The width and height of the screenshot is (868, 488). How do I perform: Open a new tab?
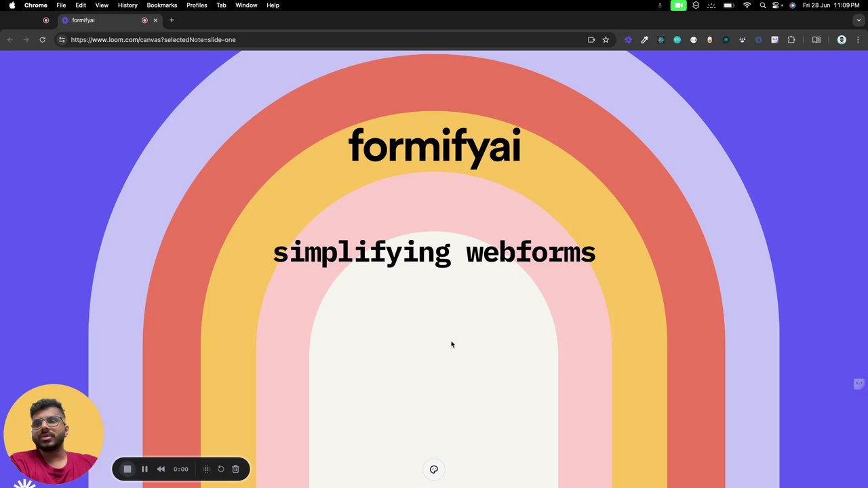(x=172, y=20)
